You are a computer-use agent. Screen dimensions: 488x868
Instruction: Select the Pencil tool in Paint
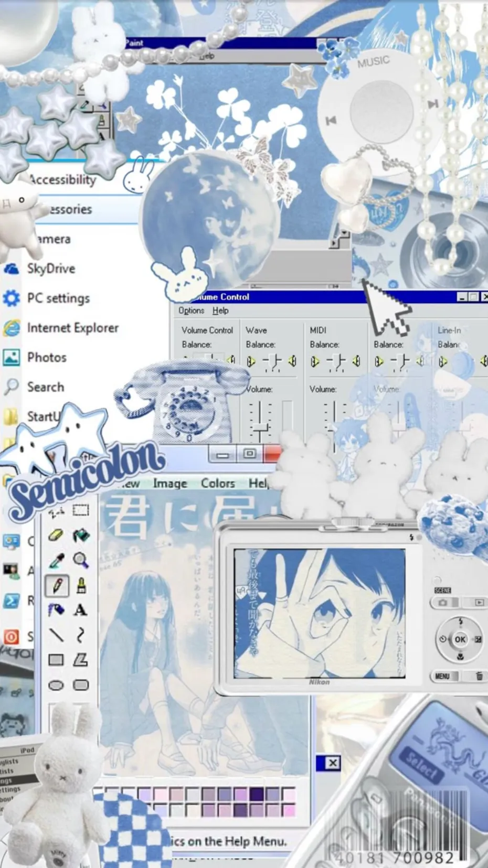[57, 585]
